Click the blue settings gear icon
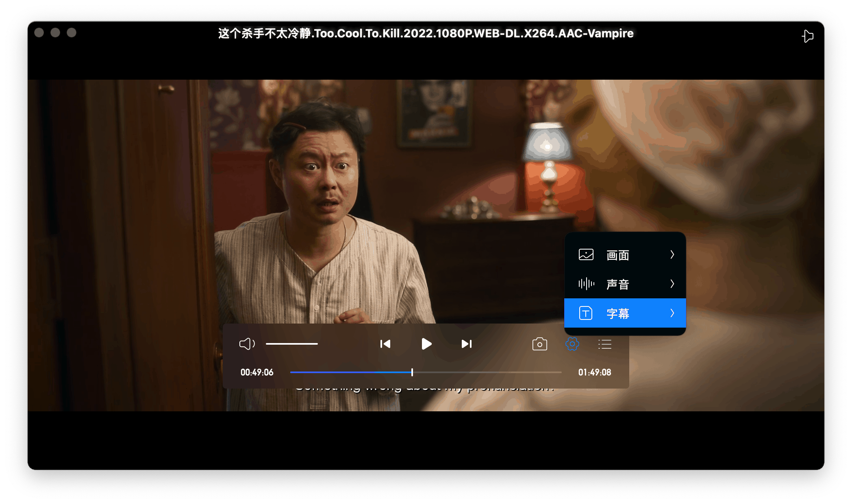 click(x=572, y=344)
